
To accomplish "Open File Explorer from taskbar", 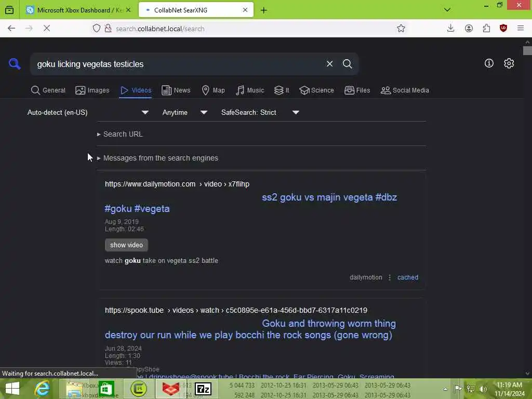I will pyautogui.click(x=74, y=389).
